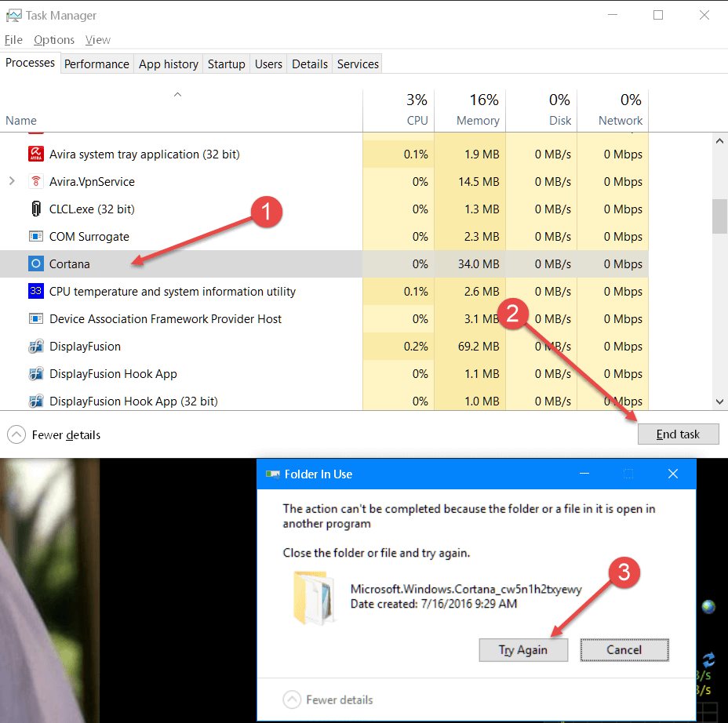The height and width of the screenshot is (723, 728).
Task: Click Cancel in Folder In Use dialog
Action: click(624, 649)
